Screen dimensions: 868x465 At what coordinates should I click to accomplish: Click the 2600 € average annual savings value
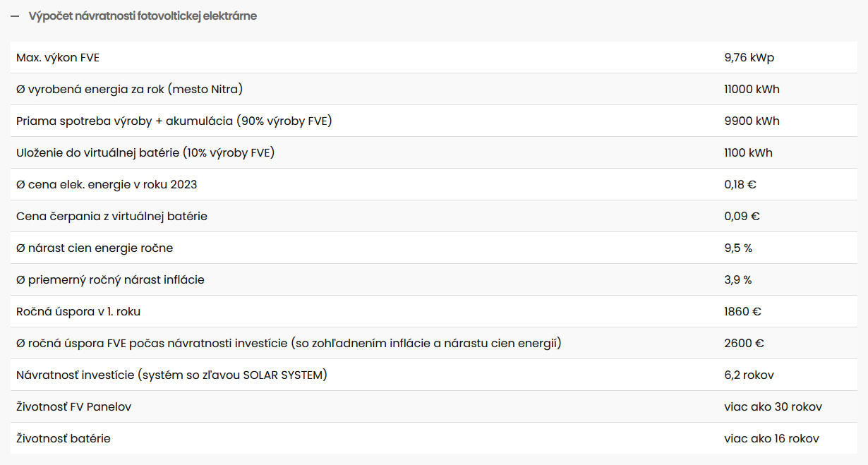[x=744, y=344]
